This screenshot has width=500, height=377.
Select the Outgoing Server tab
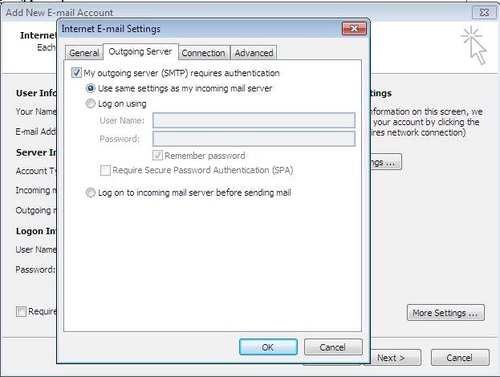click(140, 52)
